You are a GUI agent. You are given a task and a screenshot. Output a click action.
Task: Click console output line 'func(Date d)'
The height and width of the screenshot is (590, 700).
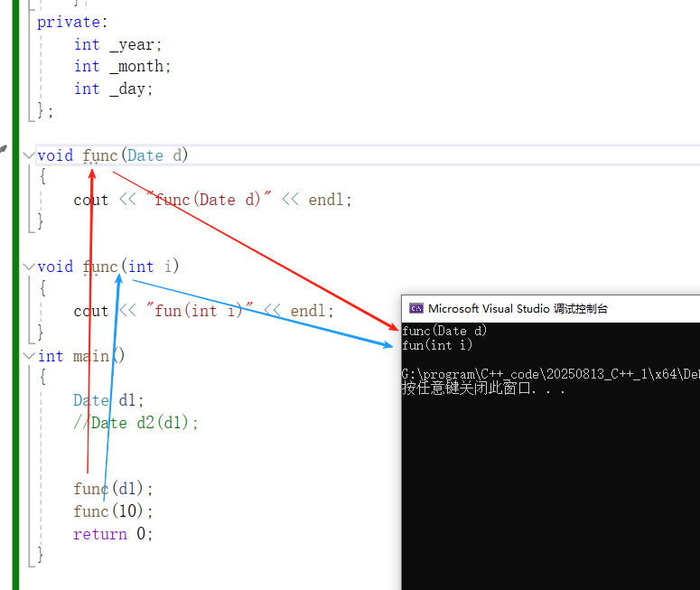[444, 331]
